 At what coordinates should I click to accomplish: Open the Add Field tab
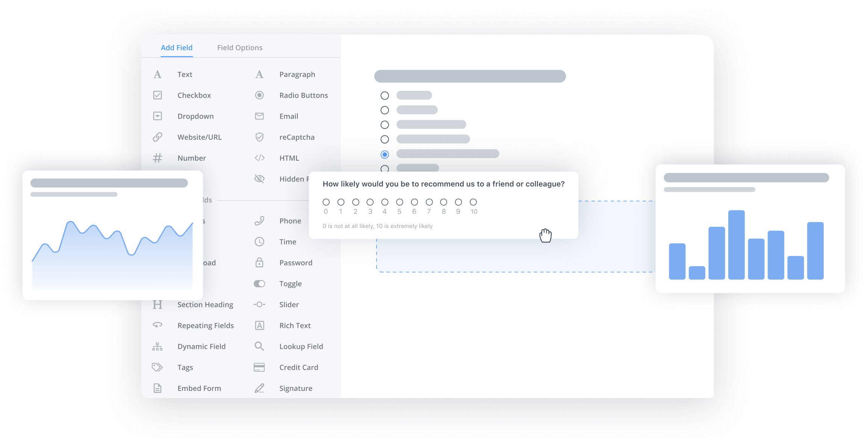pyautogui.click(x=176, y=47)
